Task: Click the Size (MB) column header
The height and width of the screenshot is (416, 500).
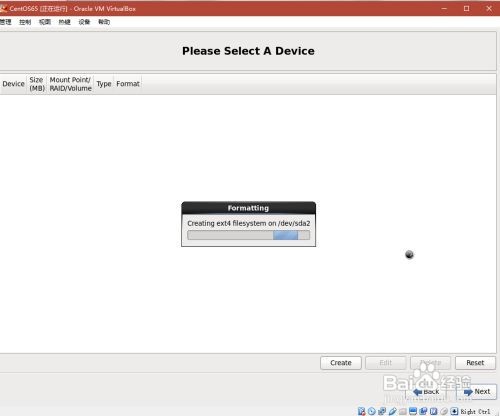Action: pos(37,84)
